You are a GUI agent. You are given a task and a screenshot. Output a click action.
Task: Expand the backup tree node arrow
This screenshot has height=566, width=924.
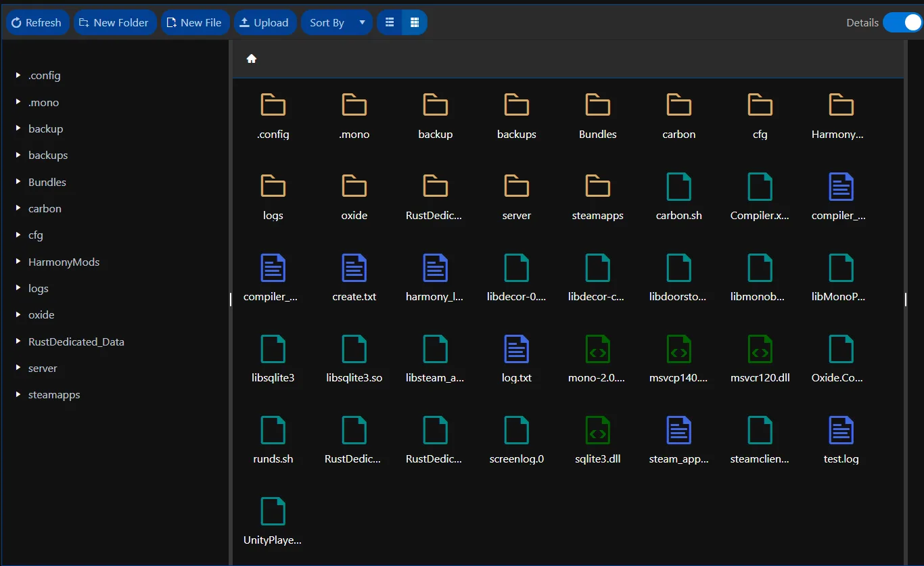point(18,128)
